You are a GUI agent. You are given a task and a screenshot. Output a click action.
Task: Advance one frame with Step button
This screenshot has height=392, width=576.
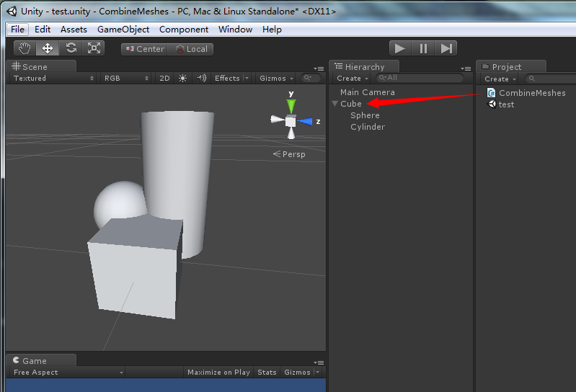[x=446, y=48]
